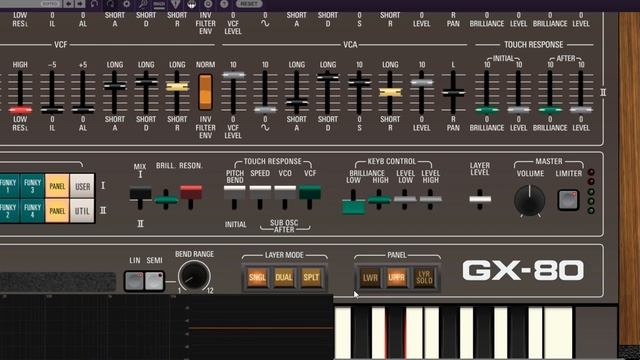Click the PITCH BEND touch response lever
The height and width of the screenshot is (360, 640).
click(235, 192)
